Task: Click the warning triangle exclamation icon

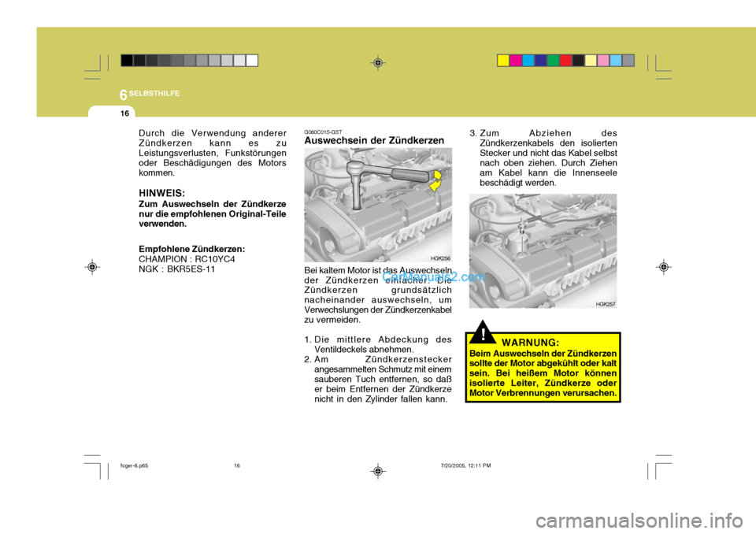Action: (x=482, y=332)
